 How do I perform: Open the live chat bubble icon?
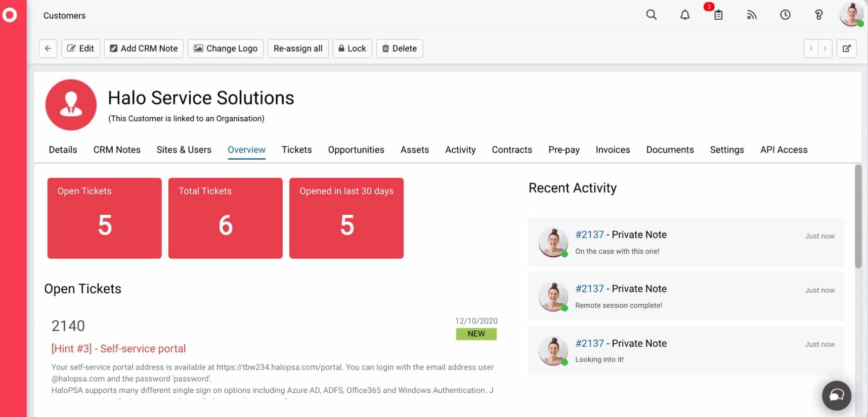[836, 395]
